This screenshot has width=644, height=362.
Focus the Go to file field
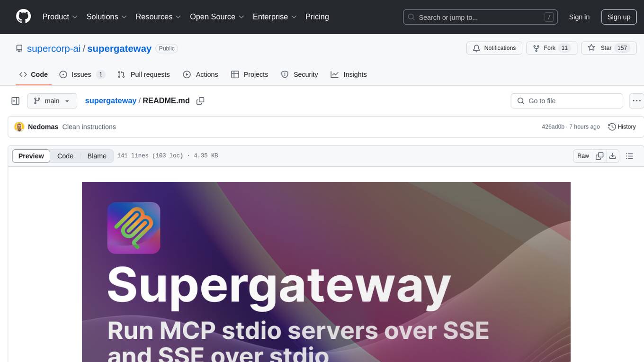pos(567,101)
